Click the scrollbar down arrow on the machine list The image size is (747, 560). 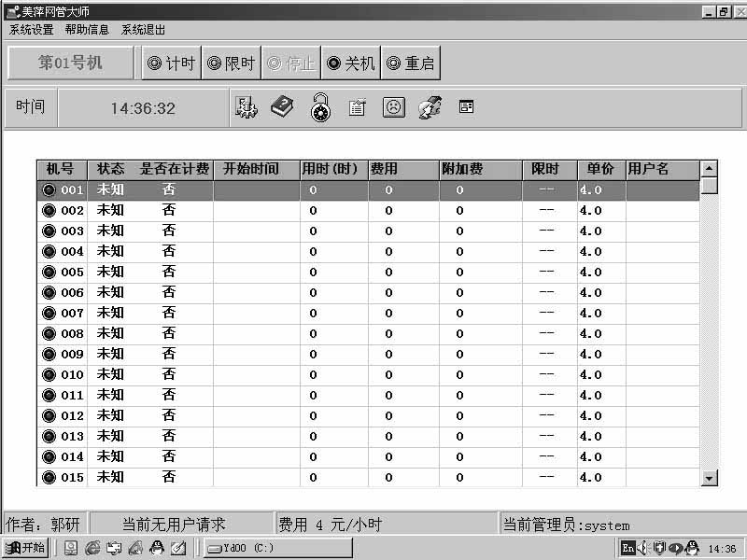coord(708,478)
